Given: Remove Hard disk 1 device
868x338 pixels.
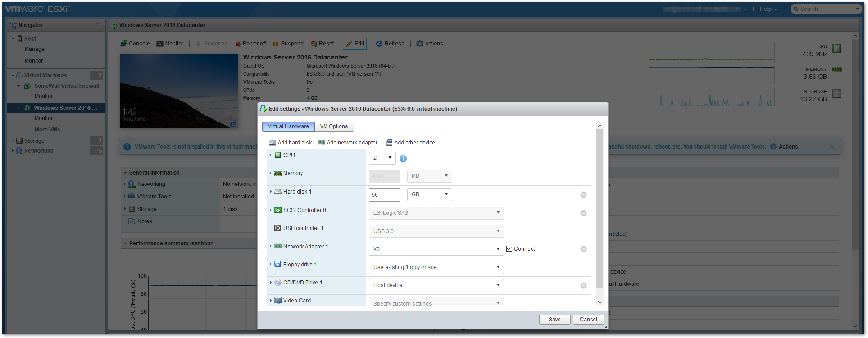Looking at the screenshot, I should coord(583,195).
